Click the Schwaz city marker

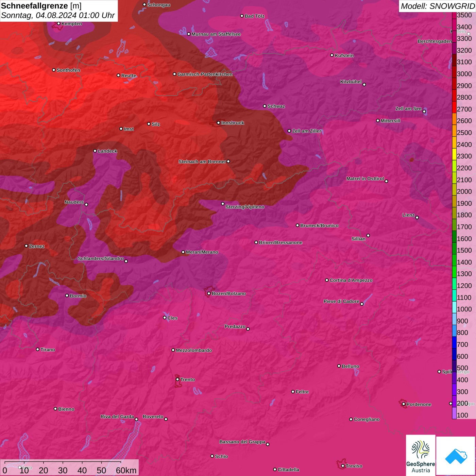pos(265,106)
